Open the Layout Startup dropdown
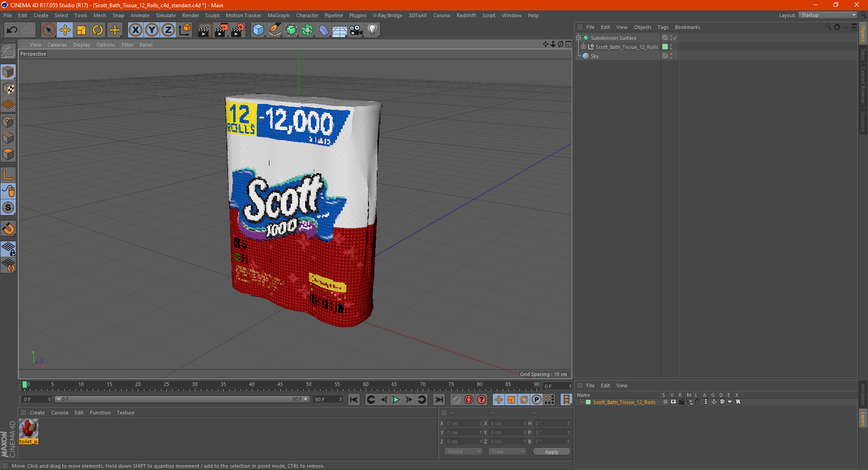 (x=828, y=15)
